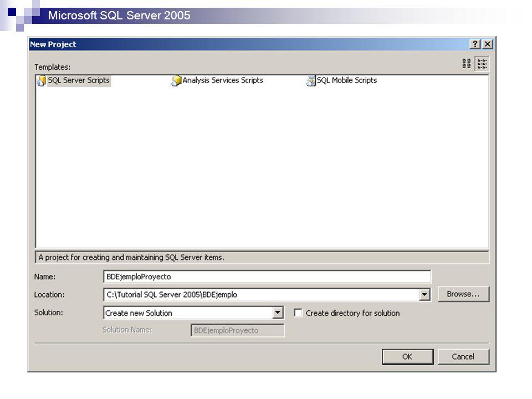Confirm with the OK button
The image size is (532, 399).
[x=407, y=356]
